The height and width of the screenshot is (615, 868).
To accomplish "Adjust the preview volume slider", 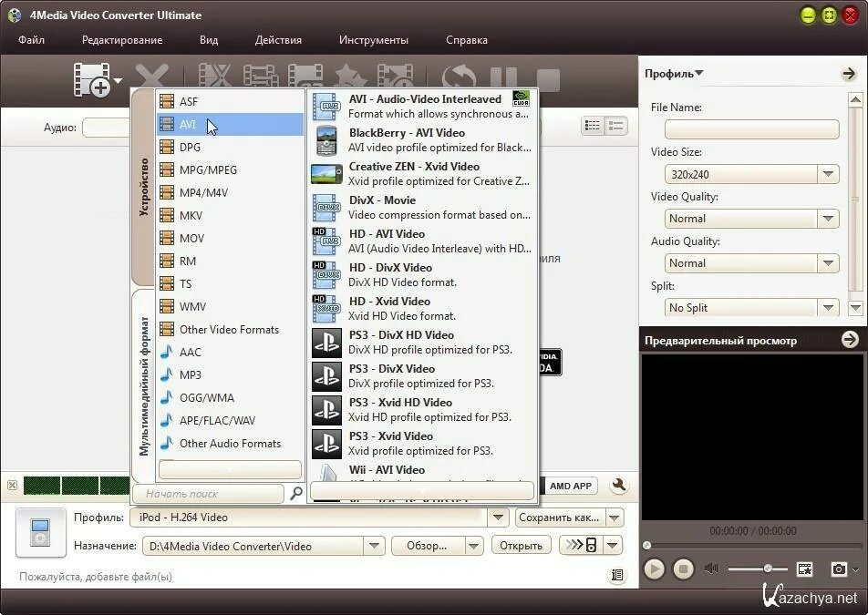I will click(x=758, y=569).
